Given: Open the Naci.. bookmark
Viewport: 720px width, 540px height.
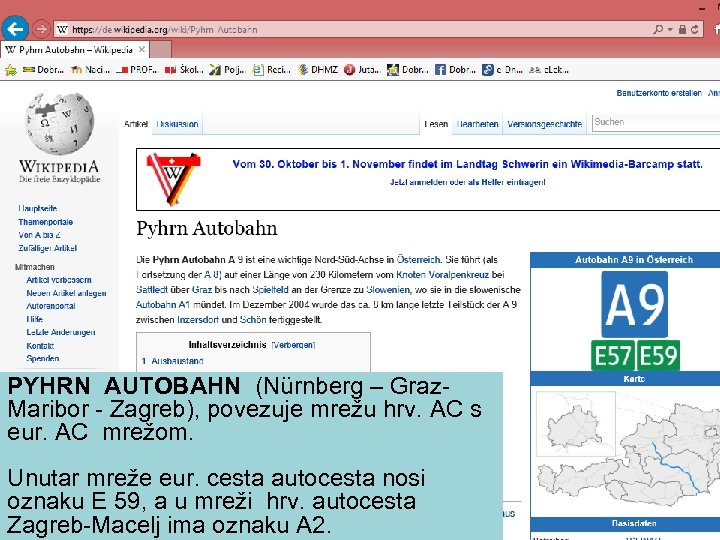Looking at the screenshot, I should pyautogui.click(x=90, y=70).
